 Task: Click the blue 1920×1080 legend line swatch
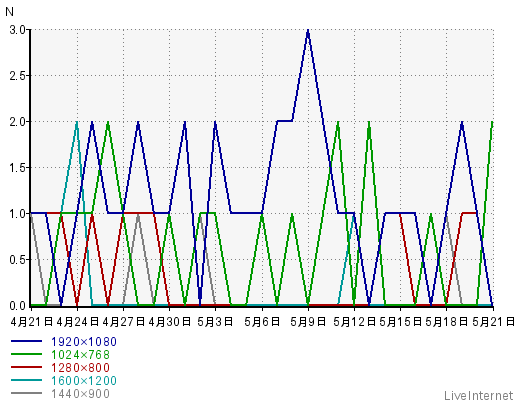pyautogui.click(x=26, y=341)
